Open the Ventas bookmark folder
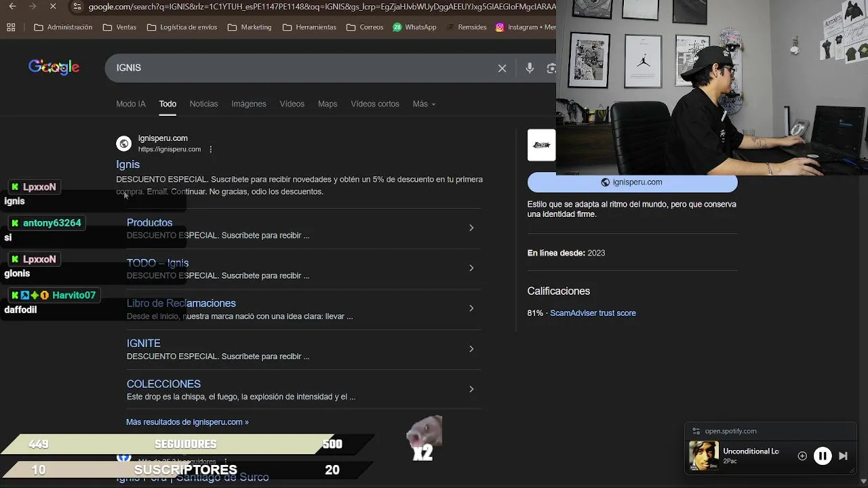 click(x=119, y=27)
